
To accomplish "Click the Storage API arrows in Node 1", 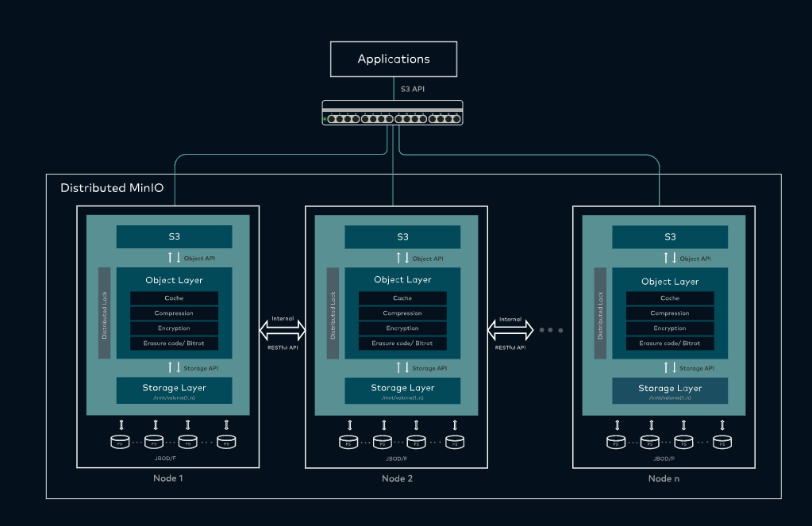I will [174, 367].
